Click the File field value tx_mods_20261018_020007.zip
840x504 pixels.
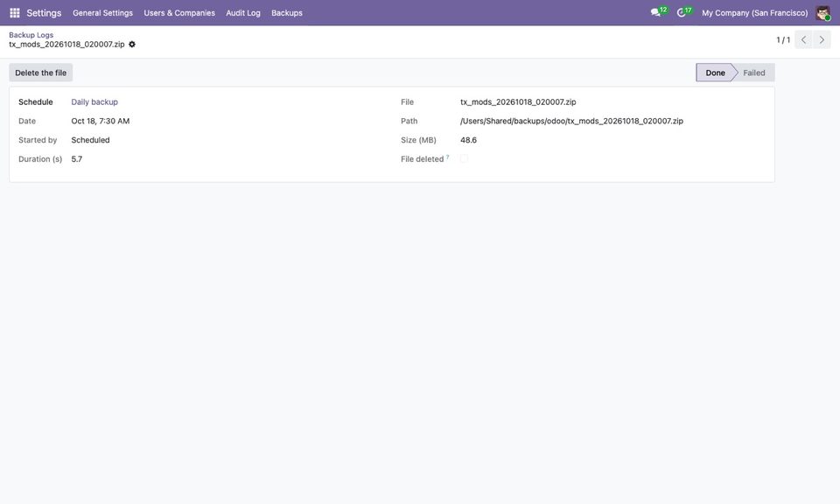(x=518, y=101)
